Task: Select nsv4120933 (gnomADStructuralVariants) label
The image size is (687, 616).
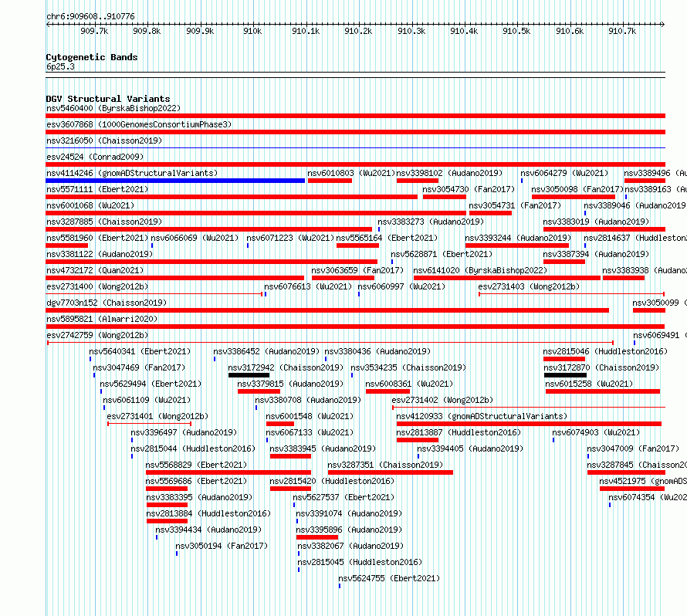Action: (x=482, y=416)
